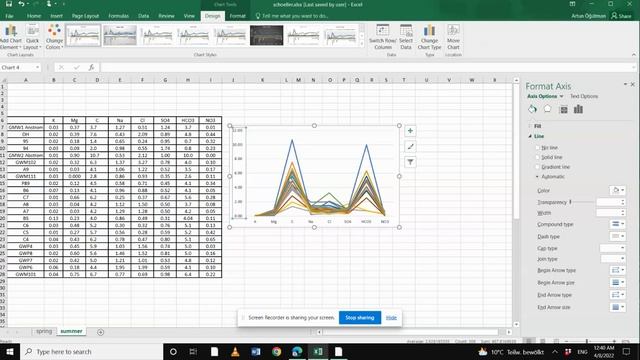Open the File tab
This screenshot has width=640, height=360.
(9, 16)
